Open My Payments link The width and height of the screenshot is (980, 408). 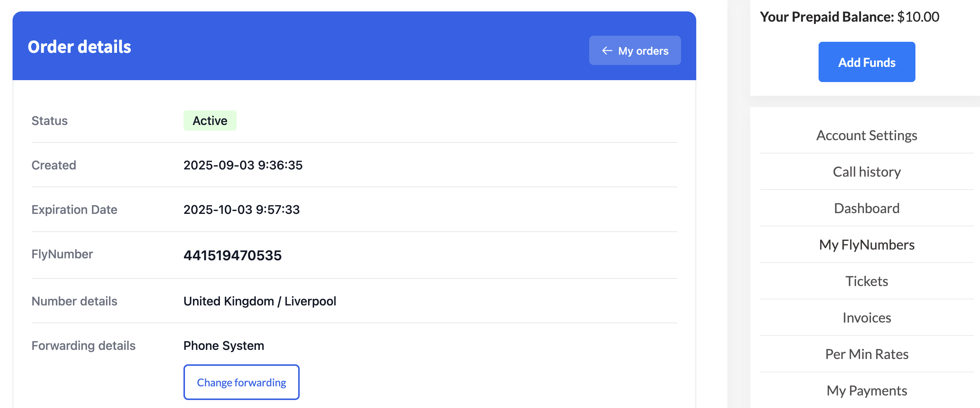point(866,391)
